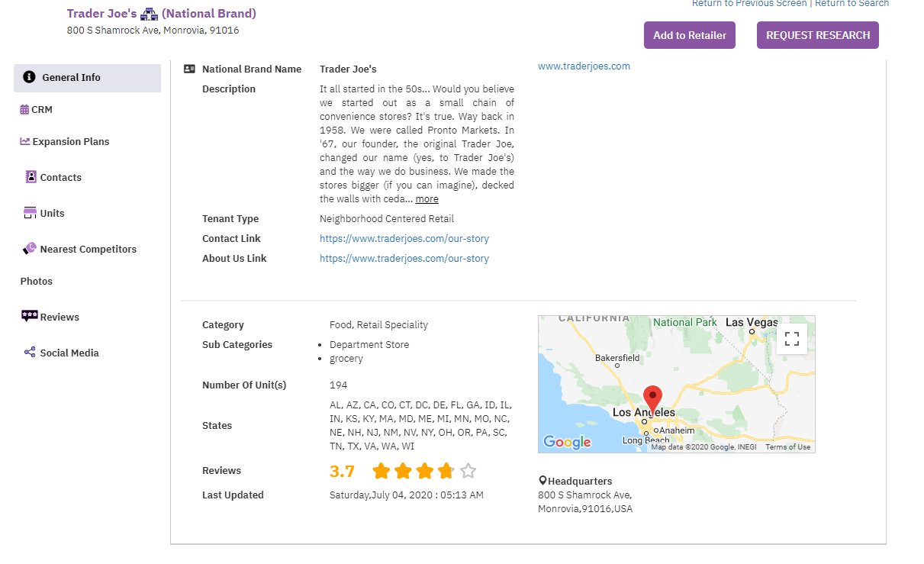View Nearest Competitors section

(89, 249)
